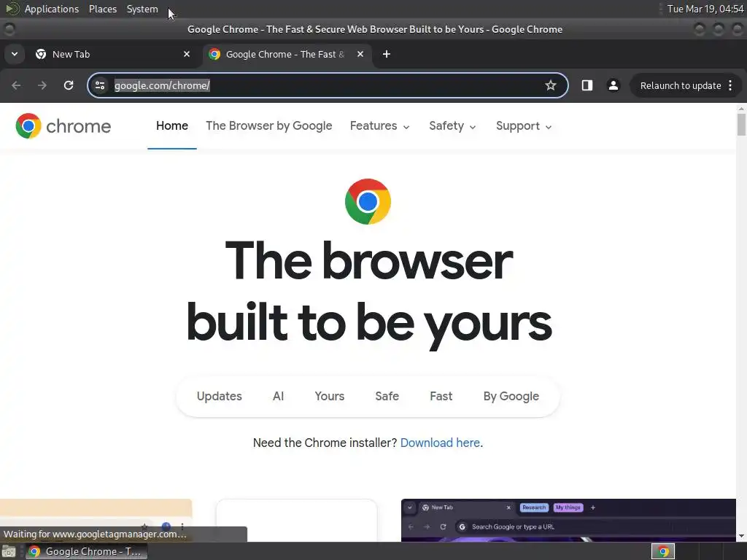Click the browser forward arrow

click(x=42, y=85)
